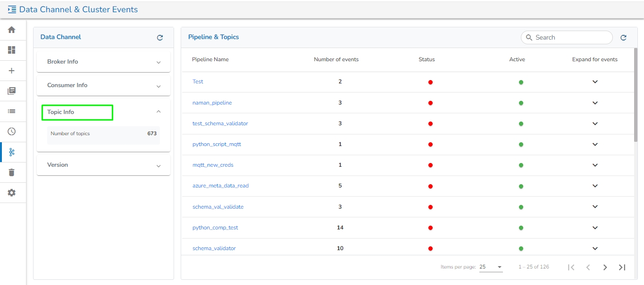Open the Items per page dropdown
The image size is (644, 285).
[491, 267]
